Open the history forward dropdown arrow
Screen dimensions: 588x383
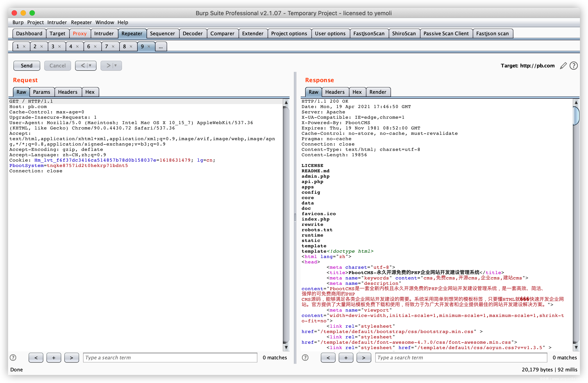click(x=116, y=66)
